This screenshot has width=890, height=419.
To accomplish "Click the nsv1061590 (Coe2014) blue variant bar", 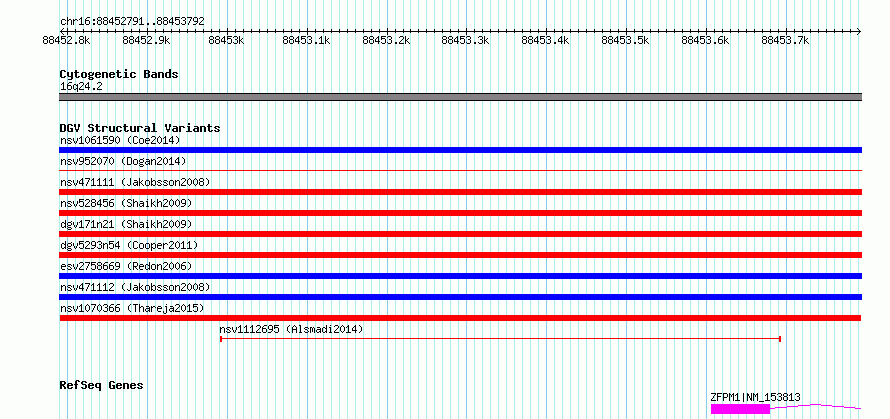I will 460,150.
